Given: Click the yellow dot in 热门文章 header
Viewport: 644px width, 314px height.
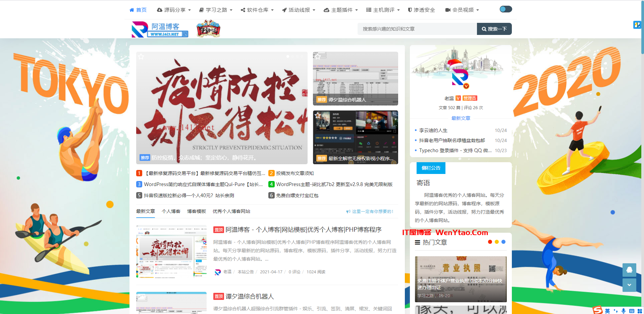Looking at the screenshot, I should pos(497,242).
